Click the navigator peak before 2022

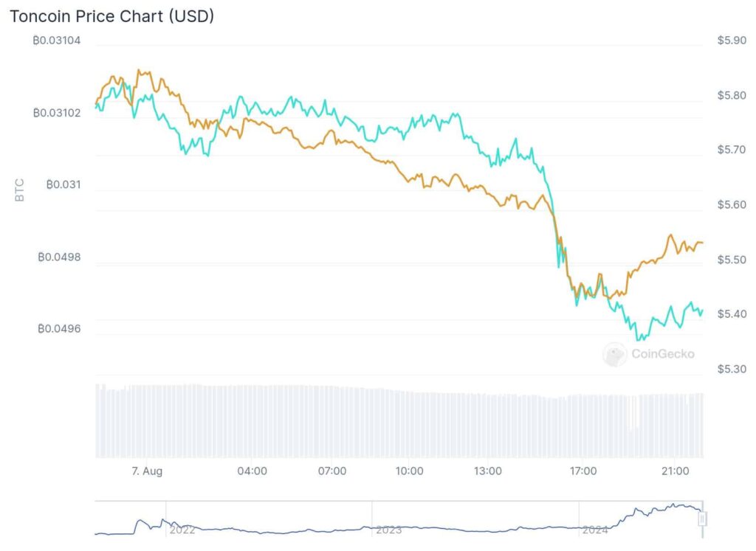(x=140, y=521)
